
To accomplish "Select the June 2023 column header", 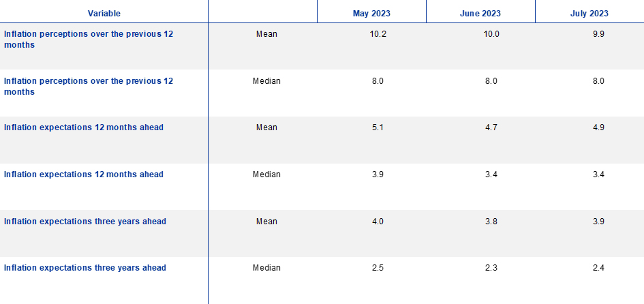I will click(480, 14).
